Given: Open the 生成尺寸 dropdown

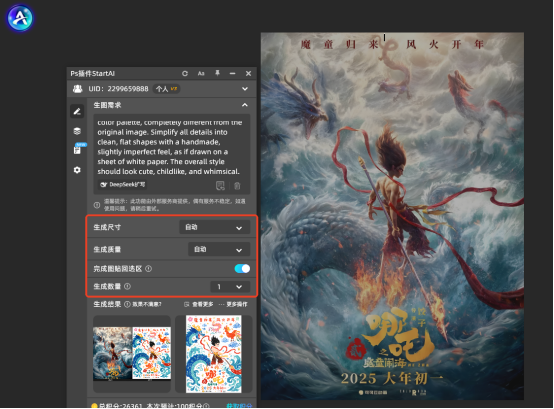Looking at the screenshot, I should click(215, 227).
